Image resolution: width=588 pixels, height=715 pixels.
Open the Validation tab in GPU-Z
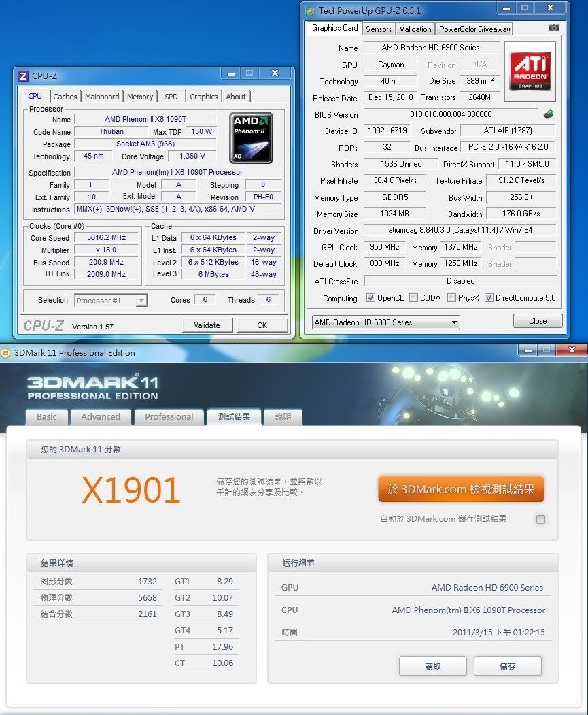(x=415, y=29)
